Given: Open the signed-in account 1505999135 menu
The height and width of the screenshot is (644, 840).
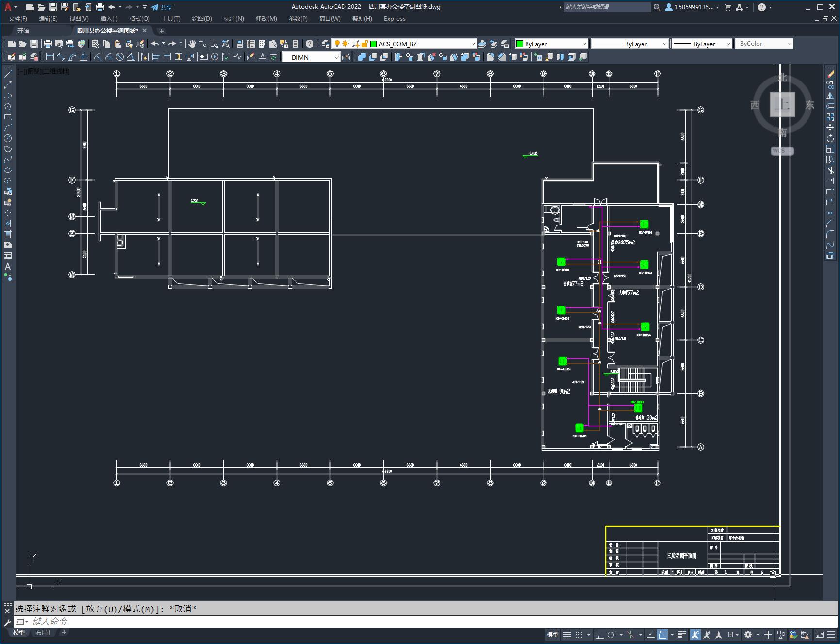Looking at the screenshot, I should (692, 7).
